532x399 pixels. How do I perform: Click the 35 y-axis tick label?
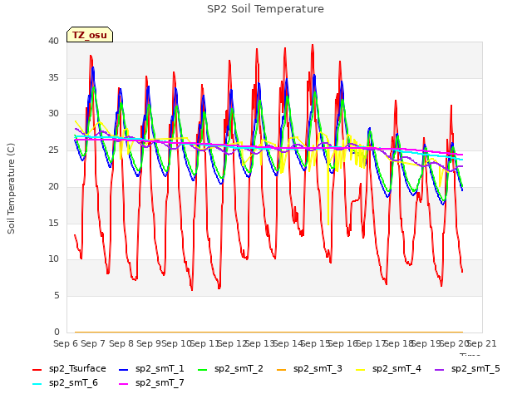(x=53, y=77)
